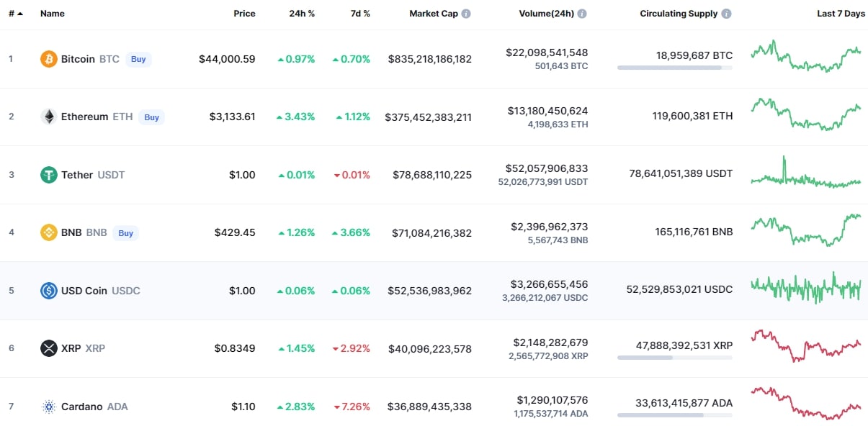Sort the table by Price column header
This screenshot has height=426, width=868.
tap(244, 14)
